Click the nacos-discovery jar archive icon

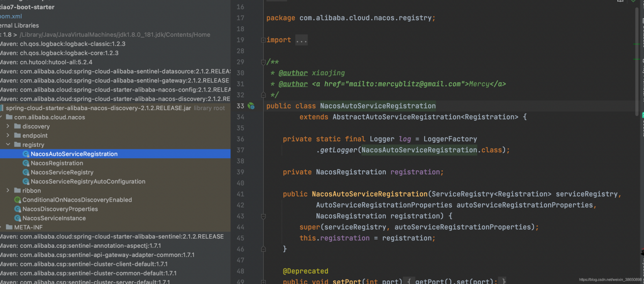pos(2,108)
